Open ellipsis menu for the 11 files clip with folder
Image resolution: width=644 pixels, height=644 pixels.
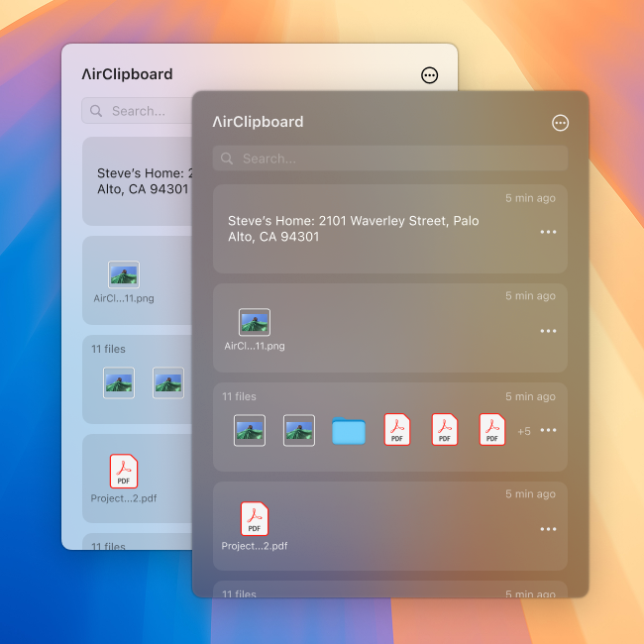click(x=548, y=430)
